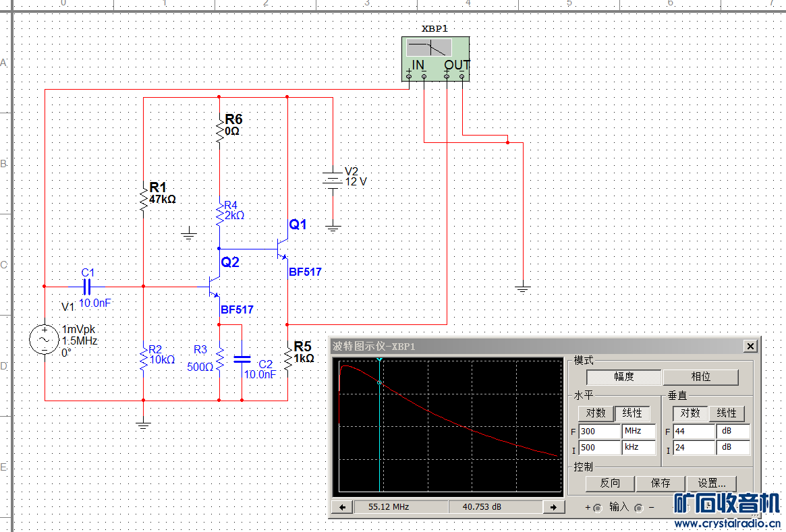Select transistor Q2 BF517
Viewport: 786px width, 532px height.
coord(215,287)
